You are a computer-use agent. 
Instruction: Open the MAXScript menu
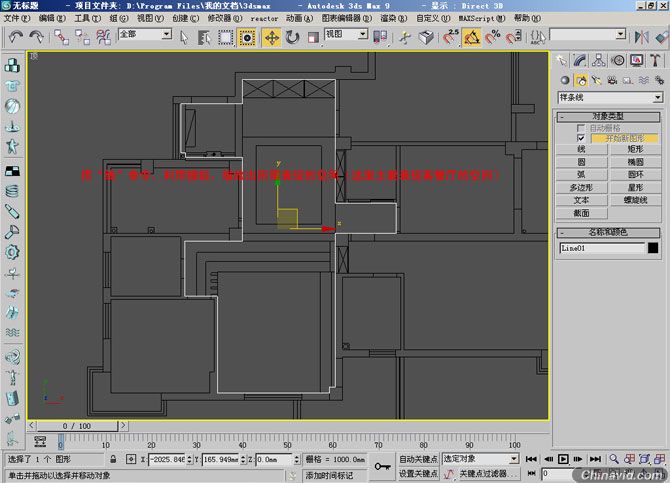point(482,18)
